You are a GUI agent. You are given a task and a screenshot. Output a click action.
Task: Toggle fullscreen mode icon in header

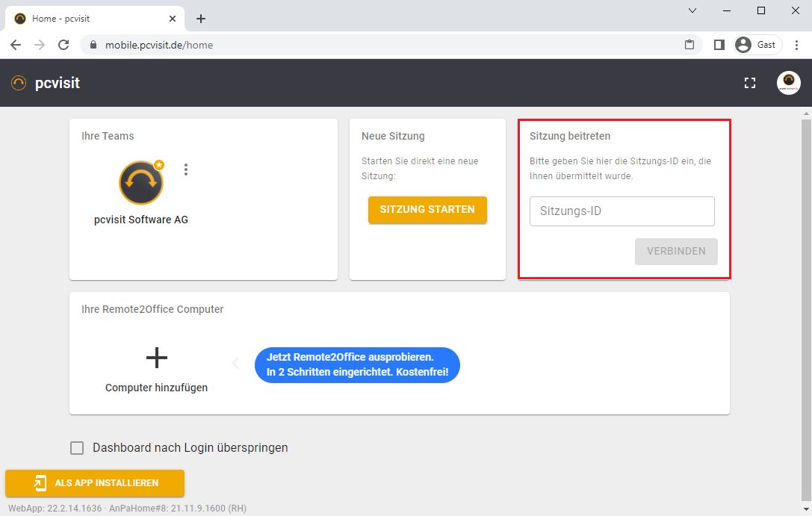pyautogui.click(x=750, y=83)
